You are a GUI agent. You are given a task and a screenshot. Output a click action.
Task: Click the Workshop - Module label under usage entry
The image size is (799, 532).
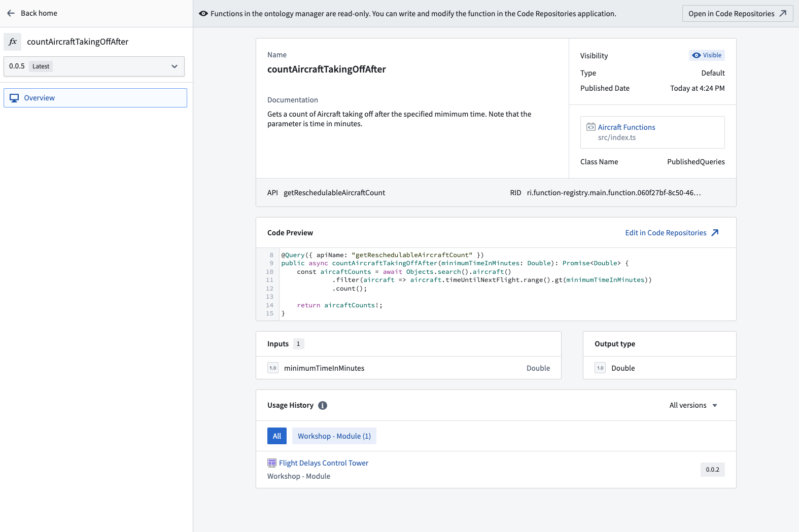click(x=299, y=476)
